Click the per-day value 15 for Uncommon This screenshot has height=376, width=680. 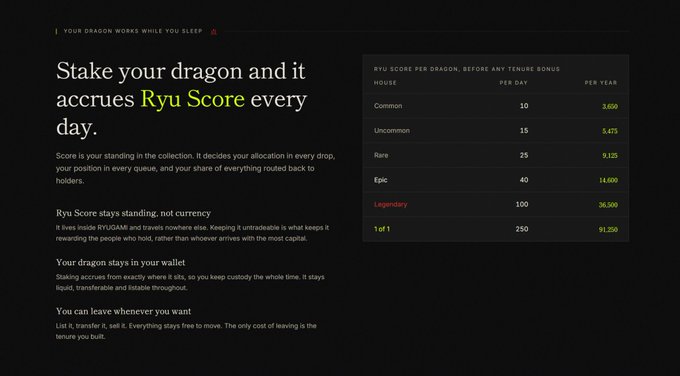click(524, 131)
